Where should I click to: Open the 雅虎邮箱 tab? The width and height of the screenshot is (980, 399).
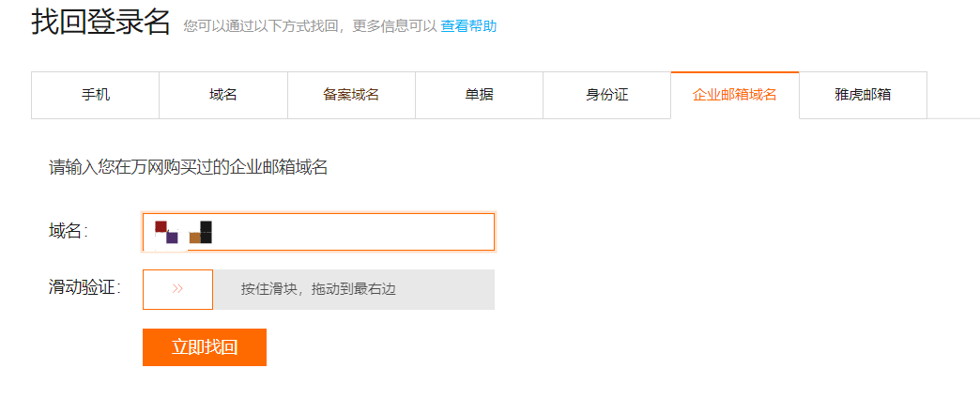863,95
